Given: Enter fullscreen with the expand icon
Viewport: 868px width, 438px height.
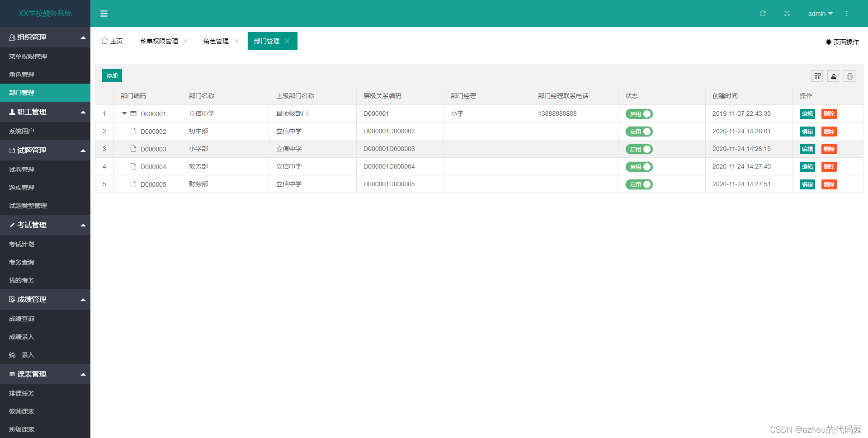Looking at the screenshot, I should (x=787, y=14).
